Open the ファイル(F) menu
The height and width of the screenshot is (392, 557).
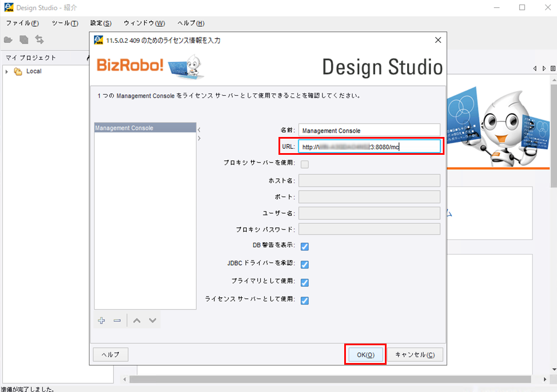click(22, 23)
